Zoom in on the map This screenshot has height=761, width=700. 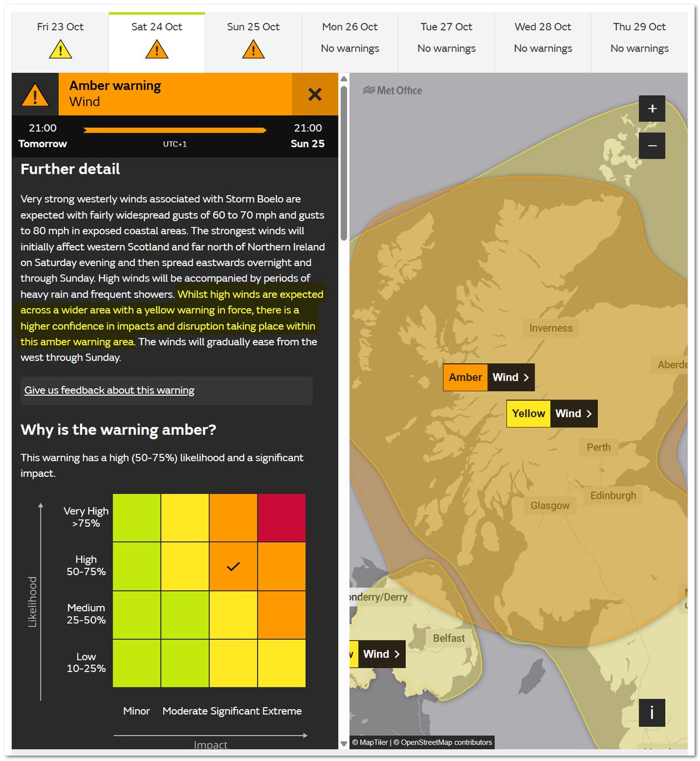click(x=652, y=108)
